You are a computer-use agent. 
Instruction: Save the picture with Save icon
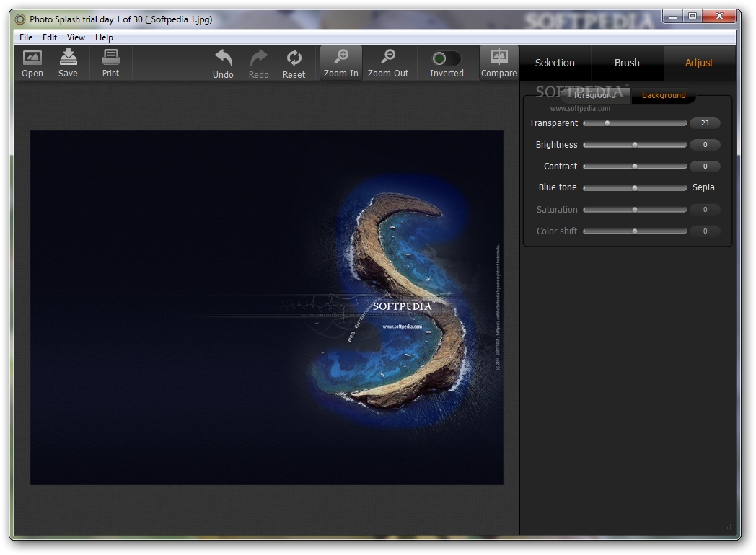(x=68, y=63)
